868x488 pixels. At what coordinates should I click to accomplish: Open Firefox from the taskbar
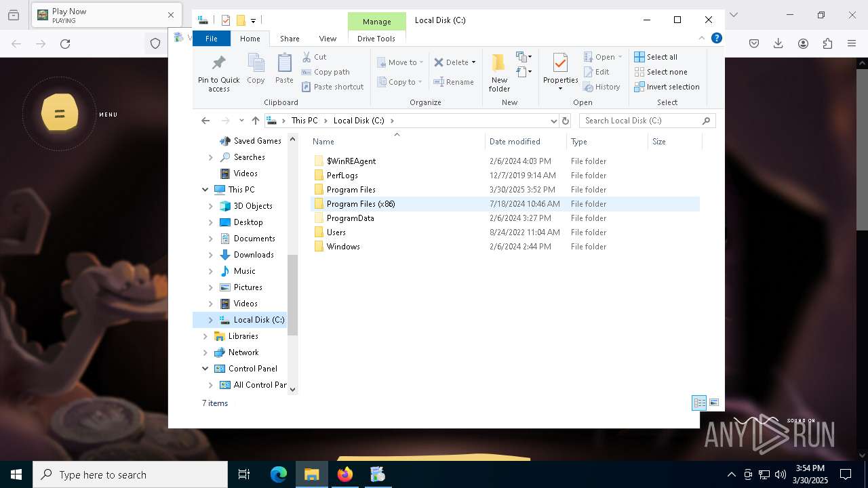345,474
